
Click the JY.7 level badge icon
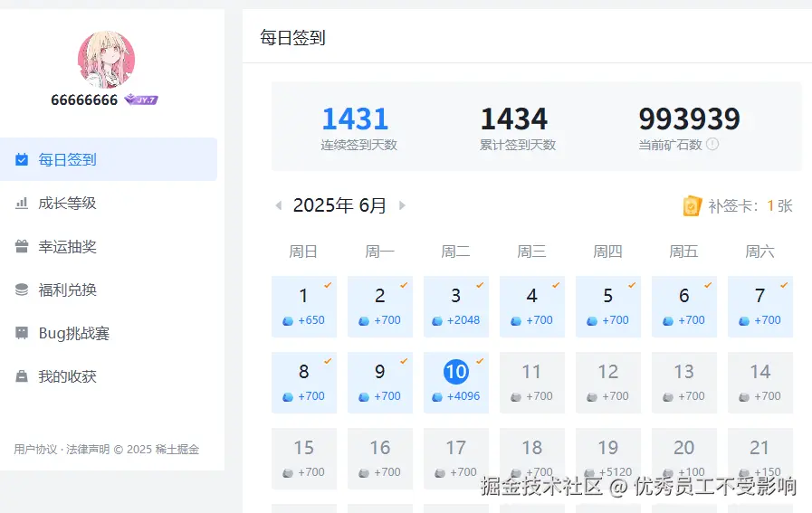(141, 100)
